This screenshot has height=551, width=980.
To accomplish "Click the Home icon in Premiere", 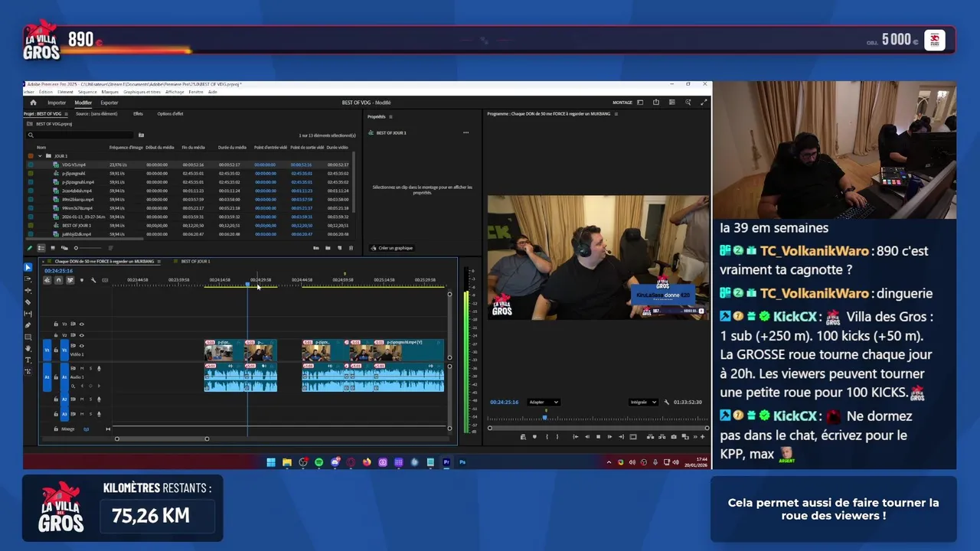I will [33, 103].
